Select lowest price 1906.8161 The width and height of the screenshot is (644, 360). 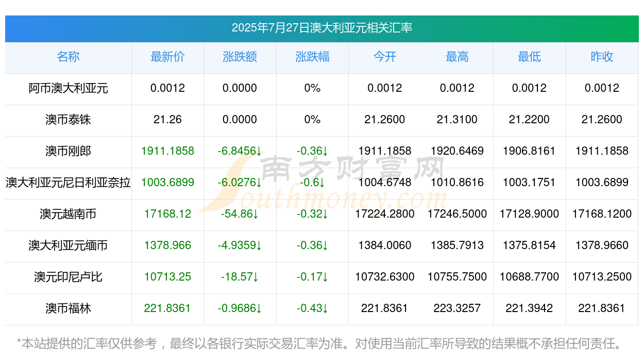pos(529,151)
